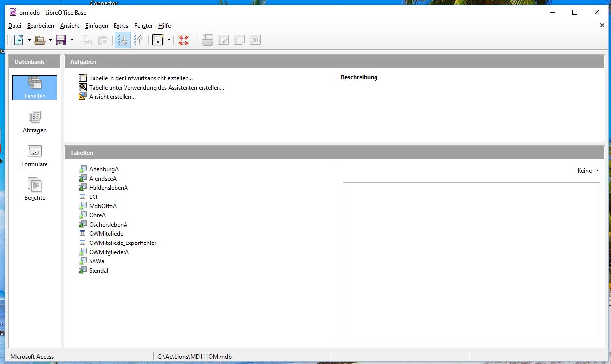The height and width of the screenshot is (364, 611).
Task: Click the Form toolbar icon with OK
Action: coord(157,40)
